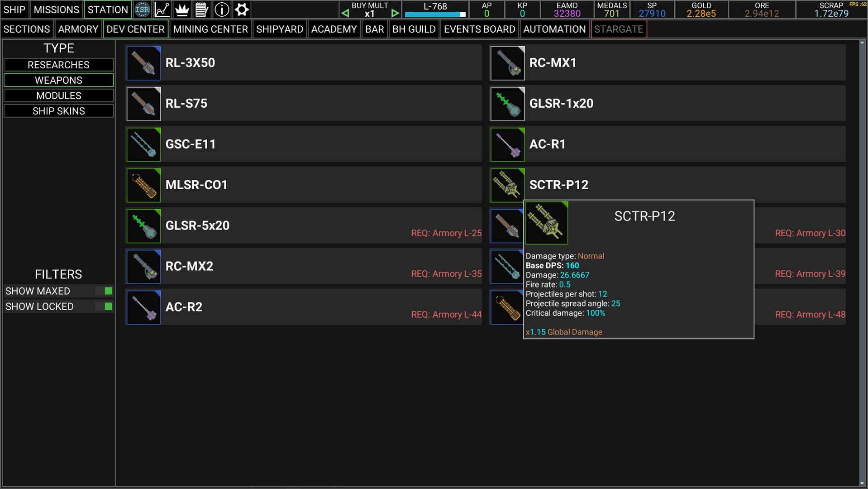Screen dimensions: 868x489
Task: Open the settings gear icon
Action: click(x=242, y=10)
